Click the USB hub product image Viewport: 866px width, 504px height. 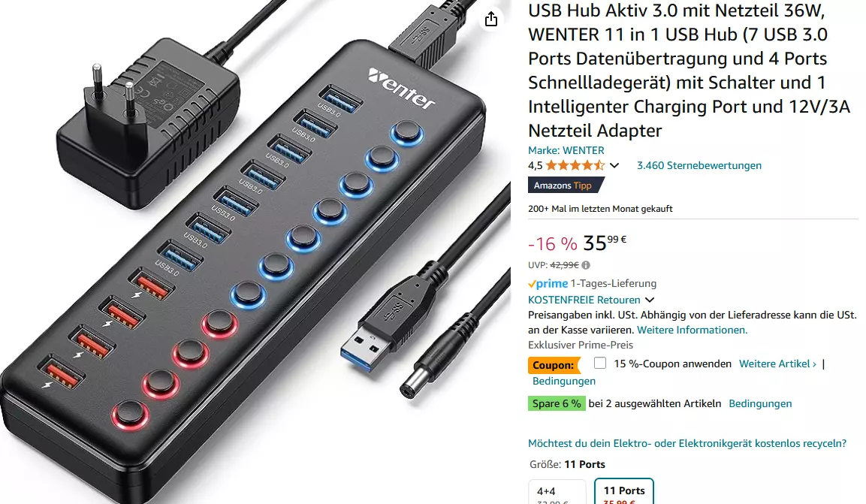tap(255, 252)
